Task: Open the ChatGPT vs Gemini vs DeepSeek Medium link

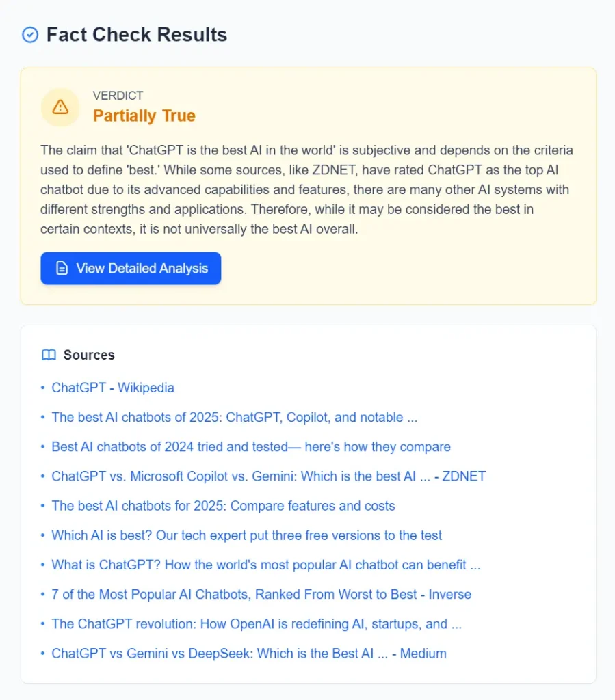Action: [249, 654]
